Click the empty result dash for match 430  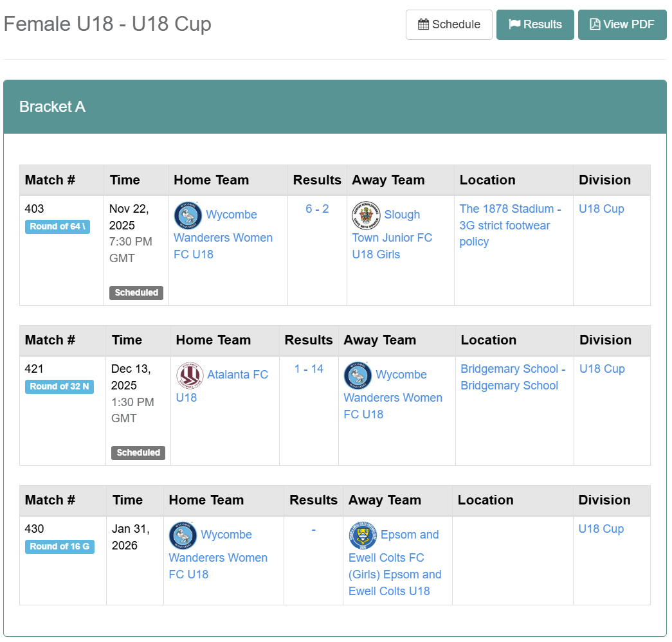point(313,529)
